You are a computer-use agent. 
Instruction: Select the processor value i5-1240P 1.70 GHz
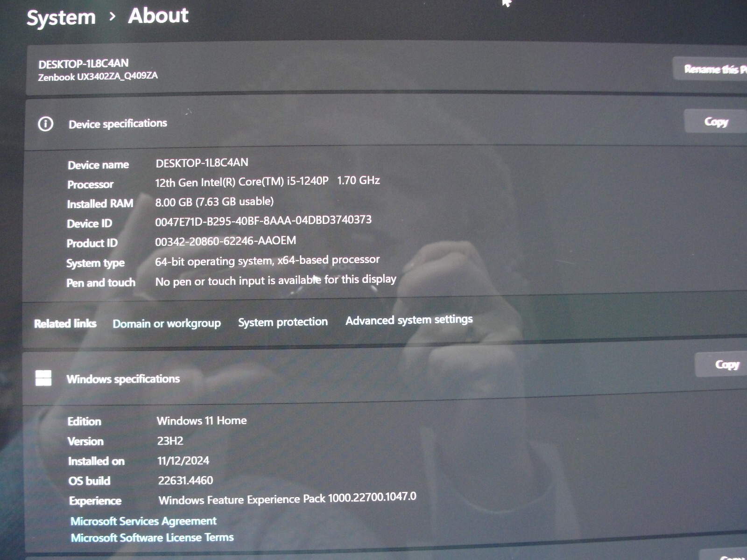[268, 182]
